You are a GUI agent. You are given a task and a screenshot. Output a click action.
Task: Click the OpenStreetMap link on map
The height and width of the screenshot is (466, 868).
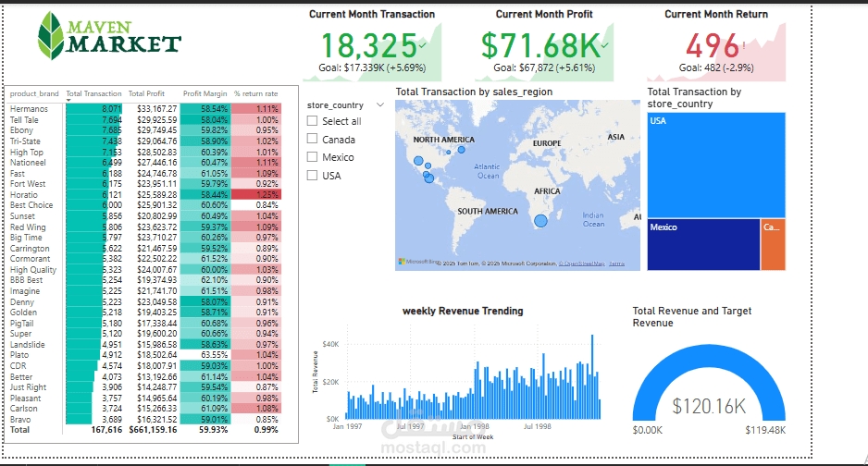tap(581, 264)
